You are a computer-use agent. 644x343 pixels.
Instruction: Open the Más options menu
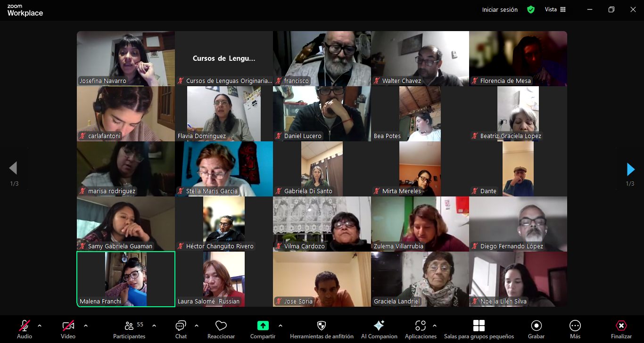click(575, 326)
